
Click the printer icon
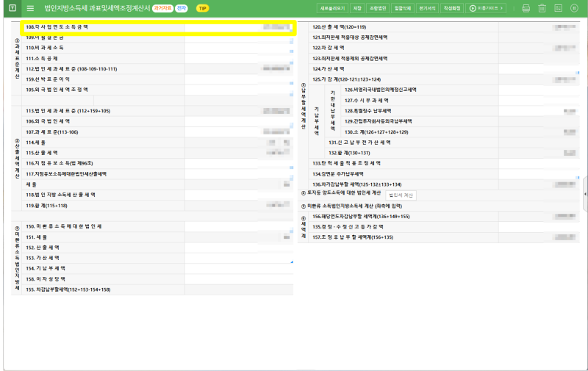526,8
